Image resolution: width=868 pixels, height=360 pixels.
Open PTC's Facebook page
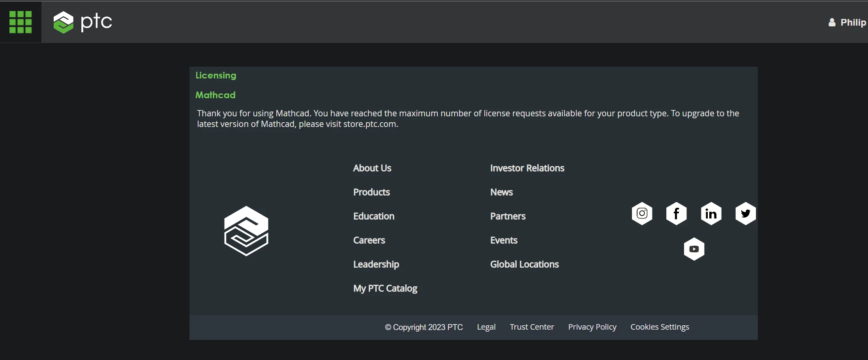pyautogui.click(x=677, y=214)
